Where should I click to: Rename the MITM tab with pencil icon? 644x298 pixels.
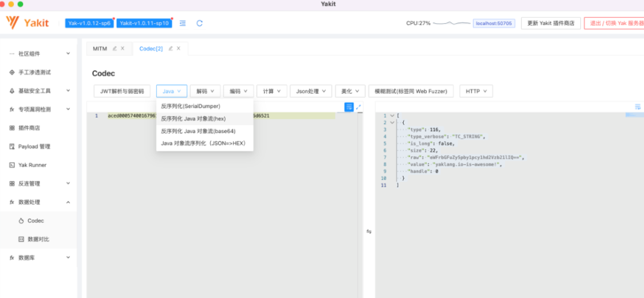114,48
